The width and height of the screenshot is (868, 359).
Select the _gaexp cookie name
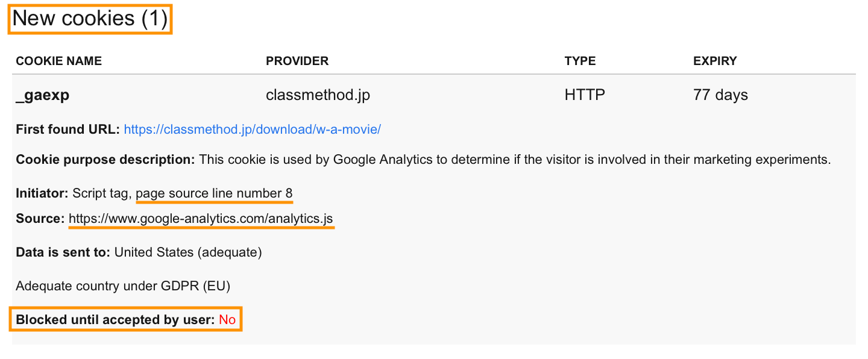(x=42, y=96)
